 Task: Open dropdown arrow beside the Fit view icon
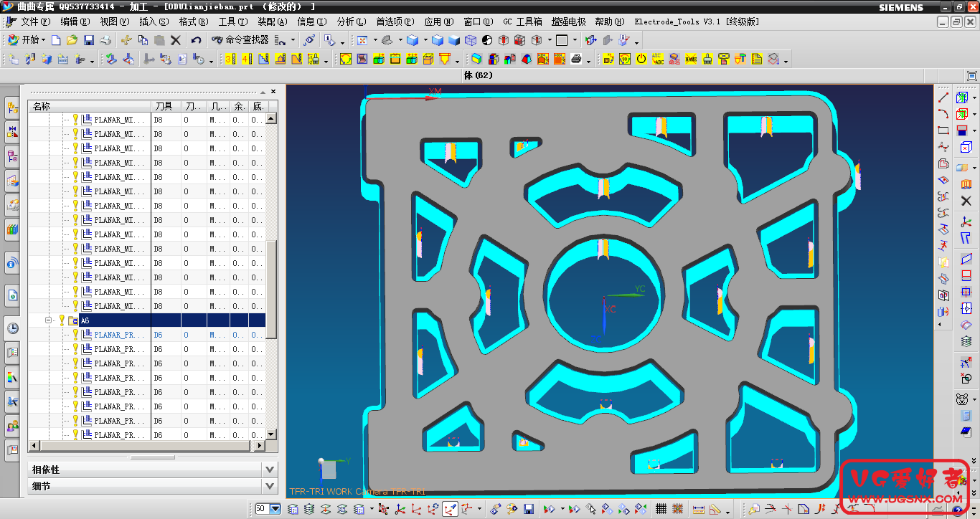[x=374, y=40]
